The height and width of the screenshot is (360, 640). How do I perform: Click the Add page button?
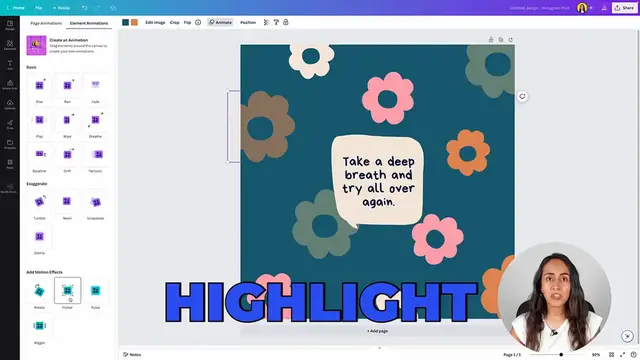coord(378,331)
